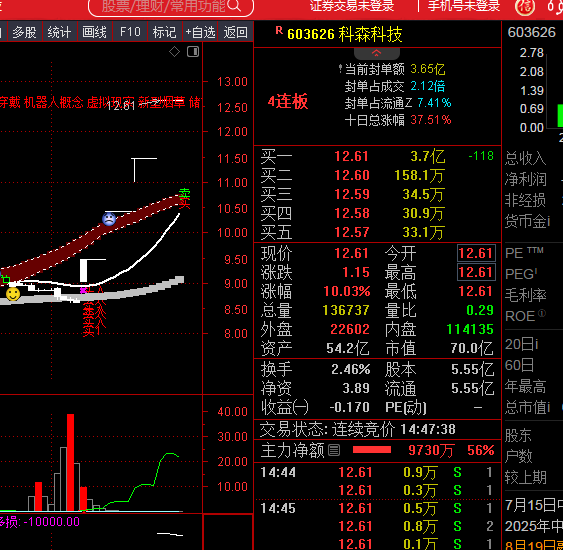The image size is (563, 550).
Task: Click the 标记 toolbar button
Action: 164,32
